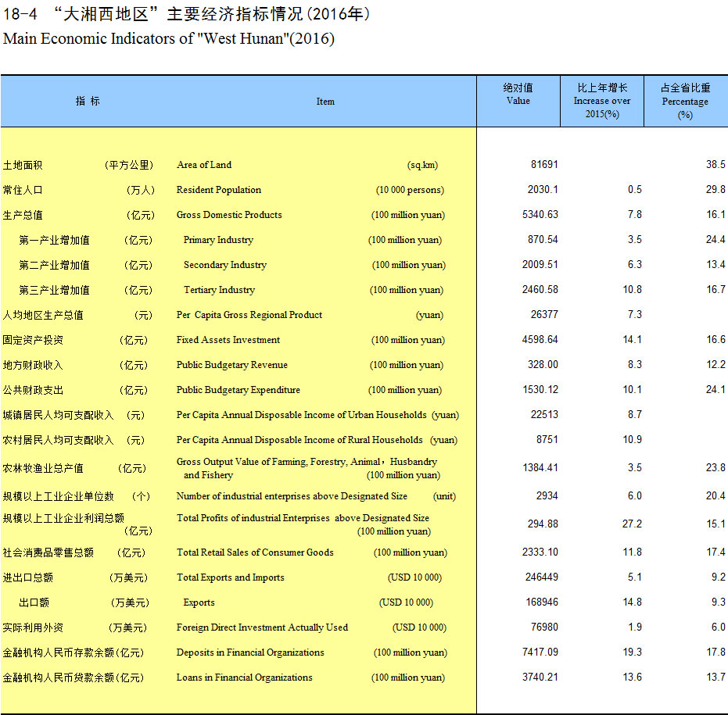
Task: Click Urban Households disposable income label
Action: click(301, 415)
